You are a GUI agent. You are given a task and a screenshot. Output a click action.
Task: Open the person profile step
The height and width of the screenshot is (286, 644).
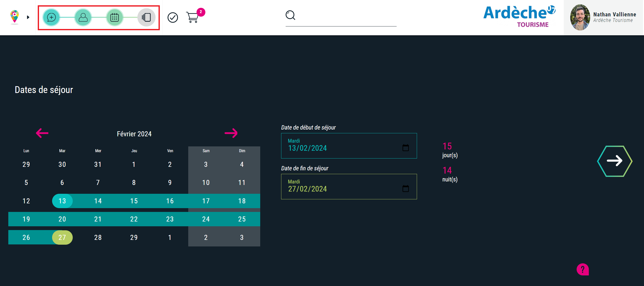click(x=83, y=17)
